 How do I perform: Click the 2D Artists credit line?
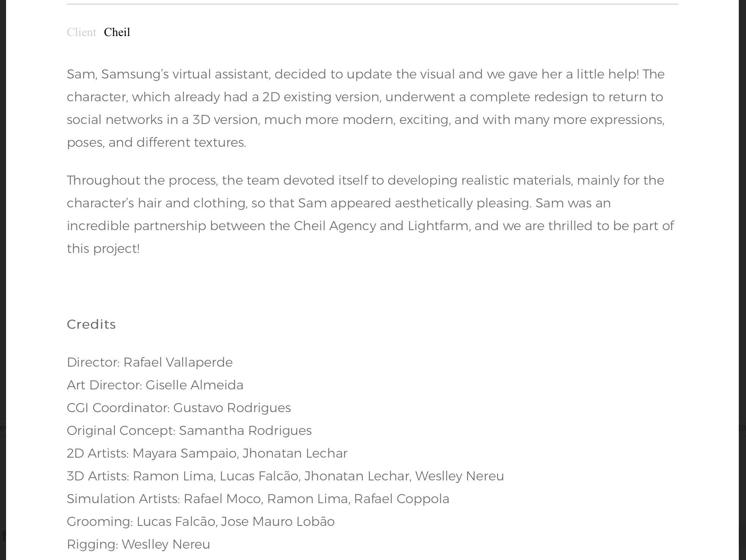(207, 453)
